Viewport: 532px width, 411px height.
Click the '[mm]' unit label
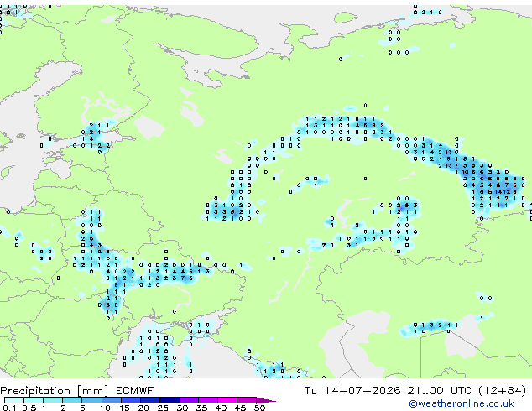tap(92, 391)
